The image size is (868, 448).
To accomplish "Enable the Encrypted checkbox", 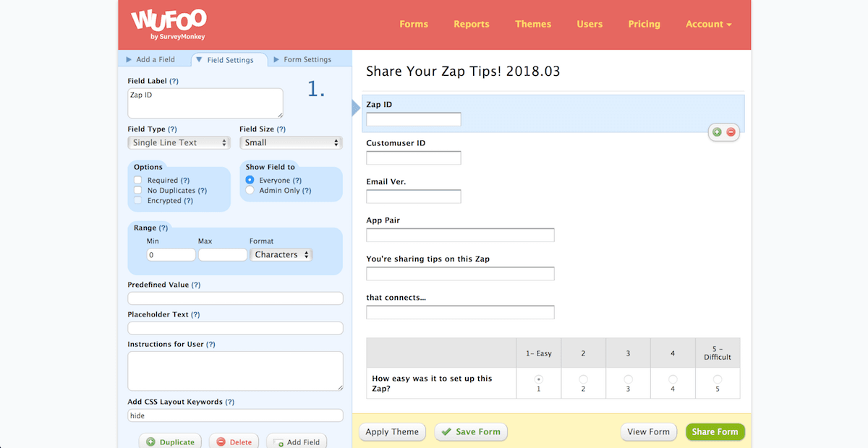I will (137, 200).
